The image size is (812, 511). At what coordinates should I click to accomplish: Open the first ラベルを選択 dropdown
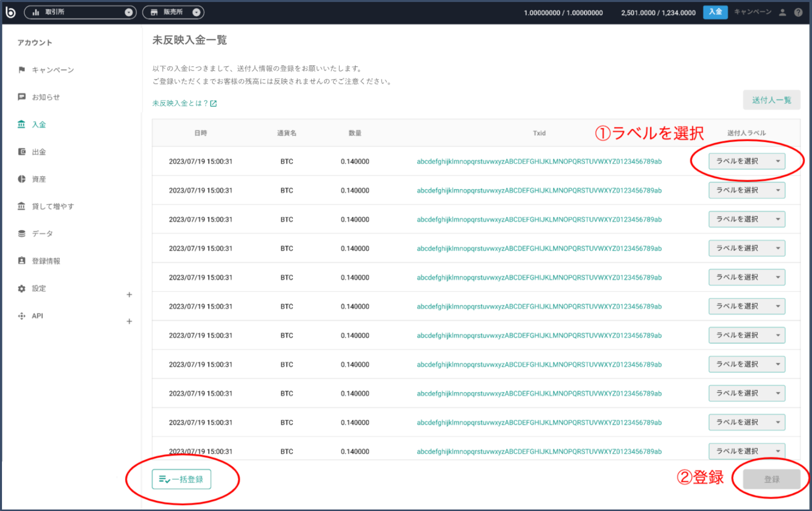coord(746,161)
